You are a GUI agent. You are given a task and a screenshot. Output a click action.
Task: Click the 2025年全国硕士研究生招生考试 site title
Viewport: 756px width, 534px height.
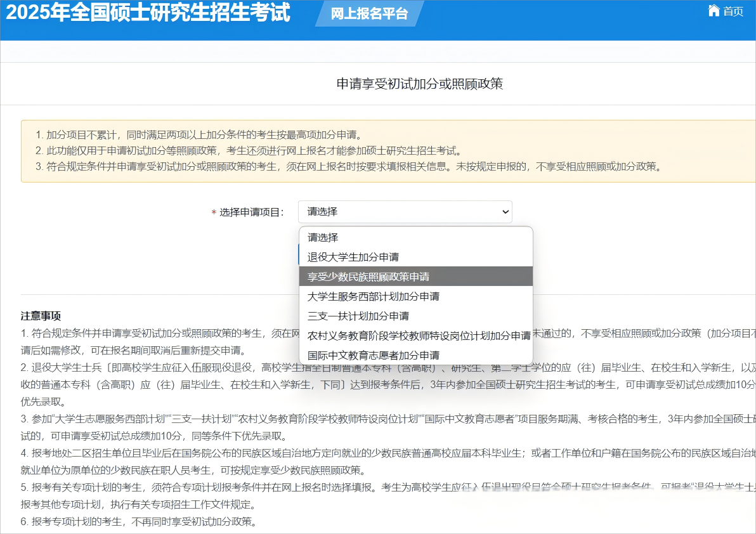(x=148, y=13)
